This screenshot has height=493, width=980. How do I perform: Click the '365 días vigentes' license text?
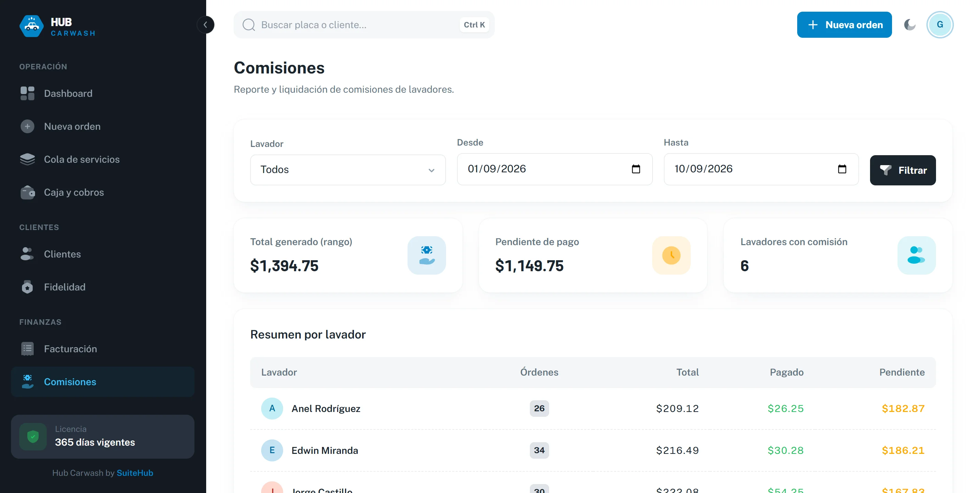[95, 443]
